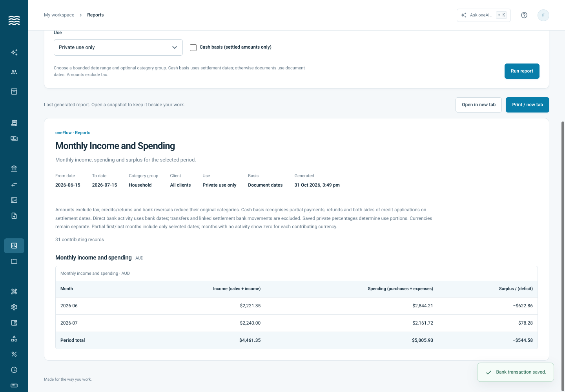Open the checklist reconcile sidebar icon

(x=14, y=200)
